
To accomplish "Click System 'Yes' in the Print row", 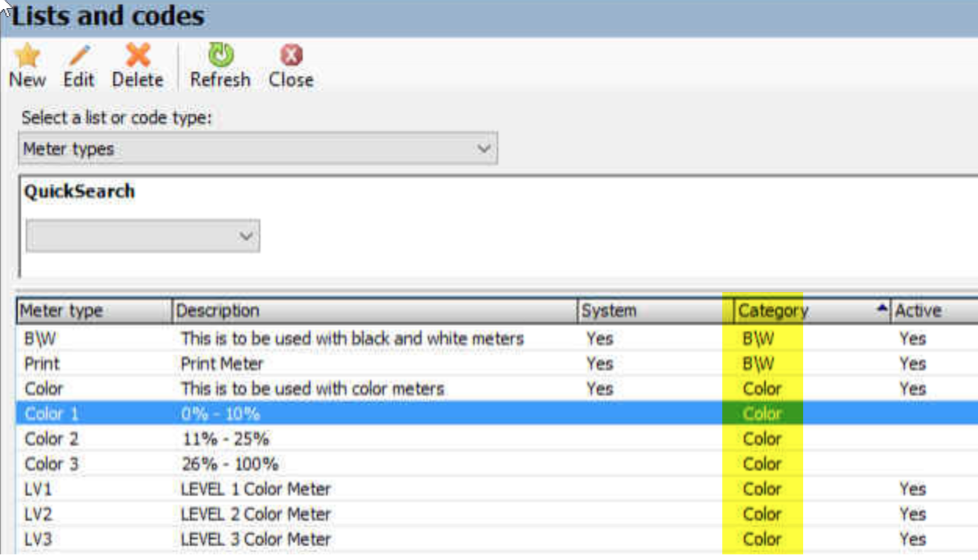I will (600, 364).
